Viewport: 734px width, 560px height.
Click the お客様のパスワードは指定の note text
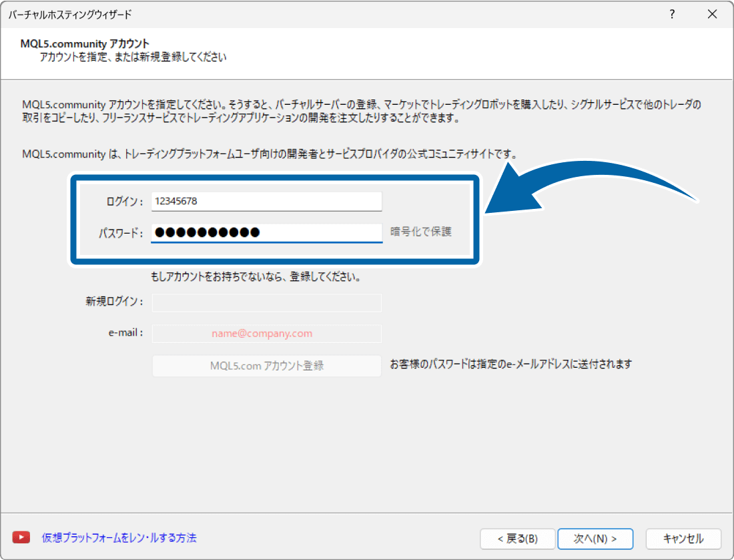510,364
